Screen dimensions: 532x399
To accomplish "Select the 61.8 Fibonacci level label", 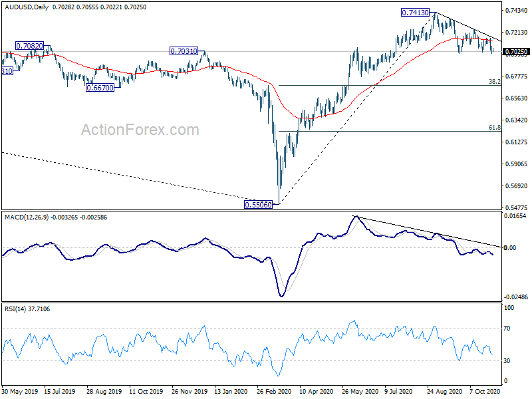I will click(494, 127).
